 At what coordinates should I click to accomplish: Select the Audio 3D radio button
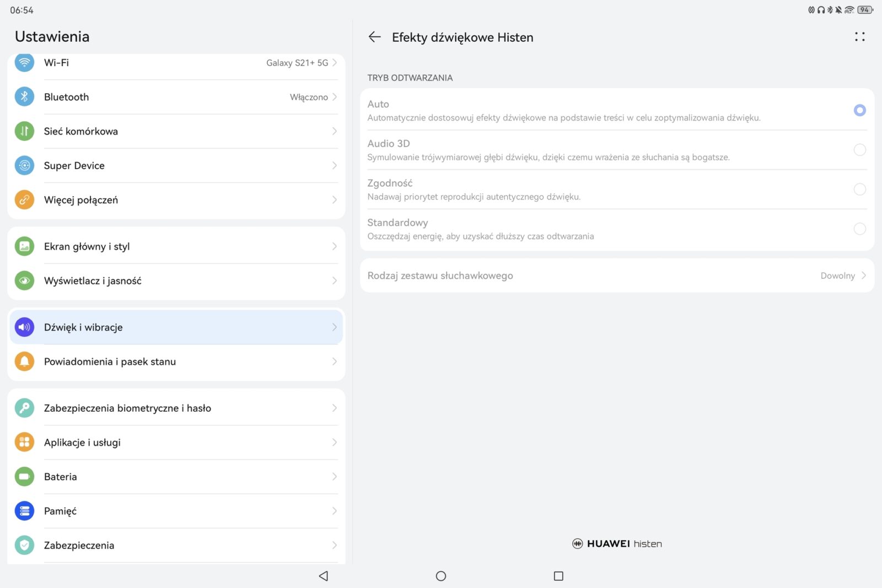(859, 150)
